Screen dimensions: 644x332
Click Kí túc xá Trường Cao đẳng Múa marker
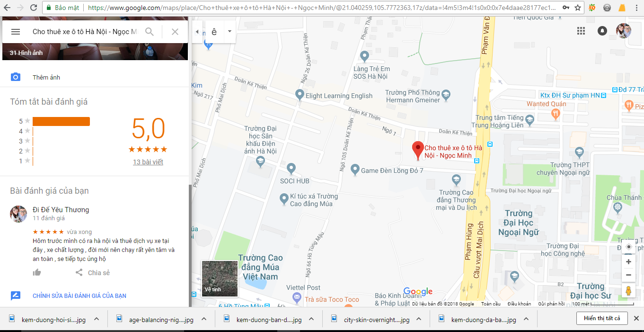(x=284, y=199)
